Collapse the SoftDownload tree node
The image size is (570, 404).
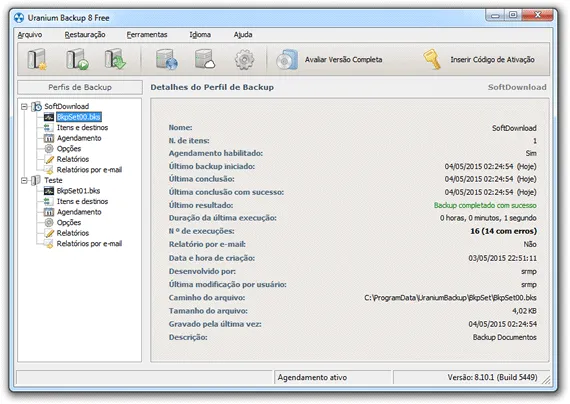point(24,107)
